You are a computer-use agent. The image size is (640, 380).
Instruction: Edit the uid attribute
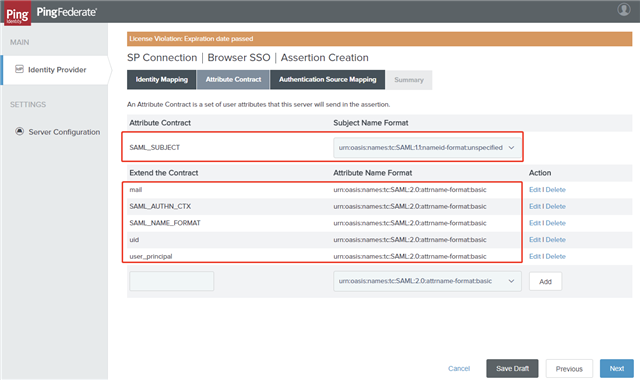click(x=535, y=240)
